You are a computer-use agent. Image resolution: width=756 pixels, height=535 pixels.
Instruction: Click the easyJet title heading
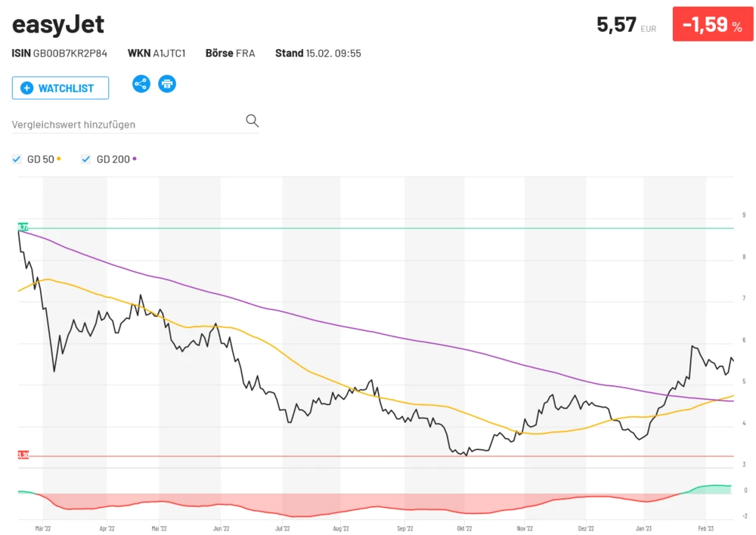coord(58,25)
